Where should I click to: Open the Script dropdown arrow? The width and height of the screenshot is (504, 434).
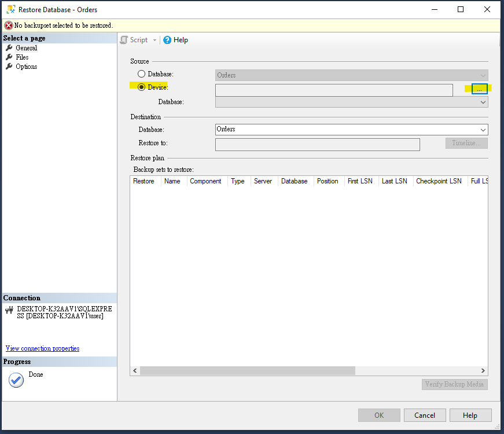(153, 40)
